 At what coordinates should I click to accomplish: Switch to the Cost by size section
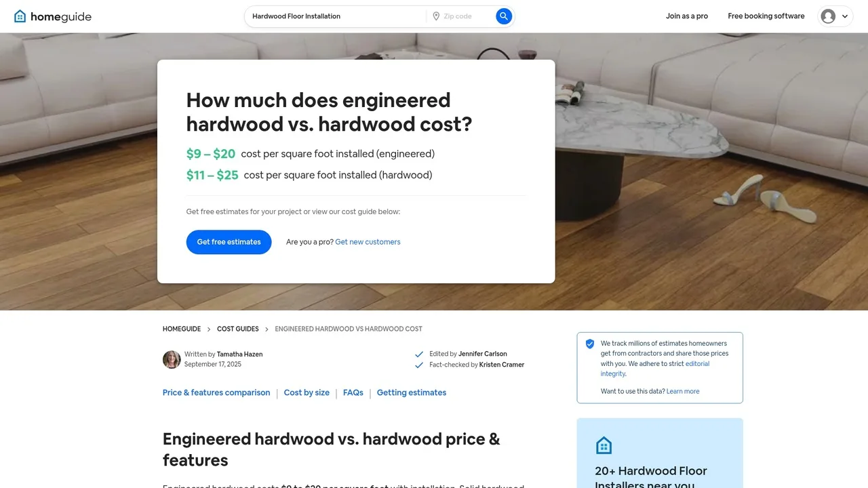(307, 392)
